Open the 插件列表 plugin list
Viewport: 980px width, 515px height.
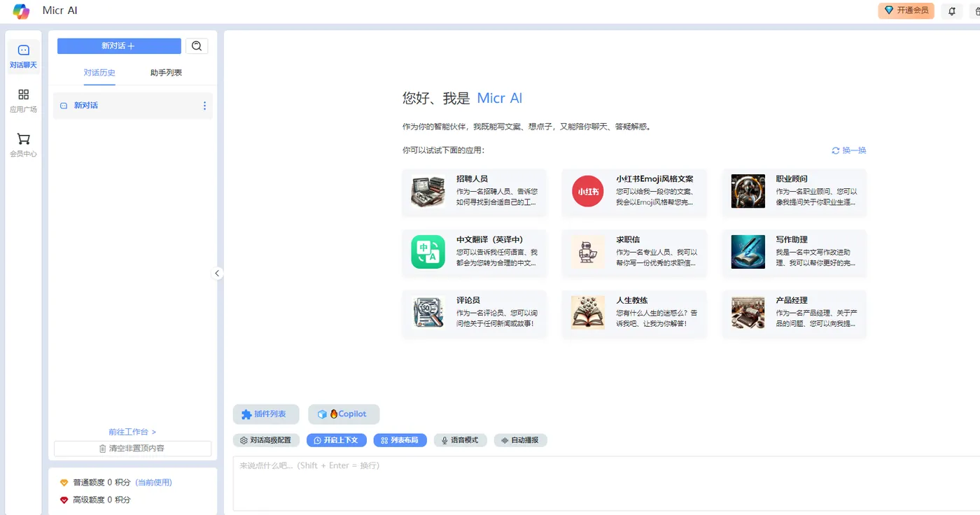click(x=266, y=414)
